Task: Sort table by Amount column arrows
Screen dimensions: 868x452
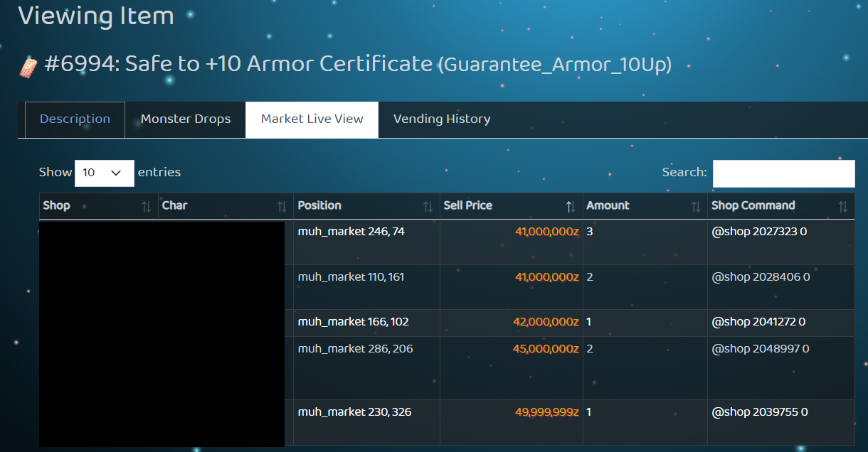Action: point(696,207)
